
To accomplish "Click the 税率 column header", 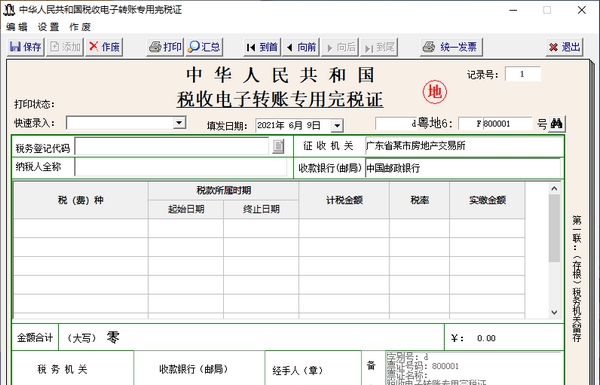I will [419, 200].
